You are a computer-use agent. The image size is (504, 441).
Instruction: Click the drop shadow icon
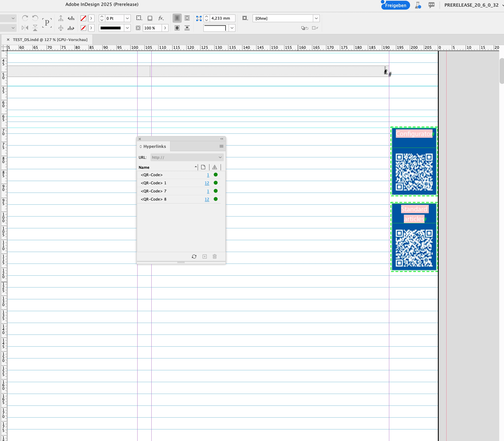pyautogui.click(x=150, y=18)
